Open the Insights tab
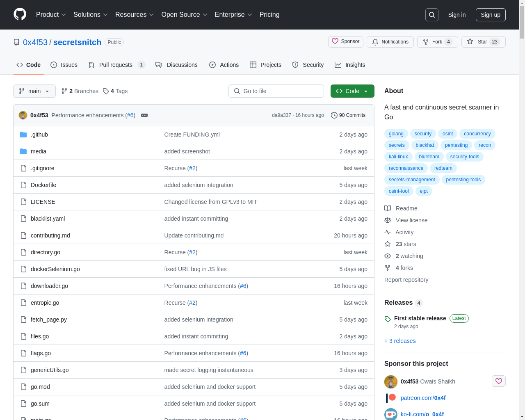525x420 pixels. (350, 65)
